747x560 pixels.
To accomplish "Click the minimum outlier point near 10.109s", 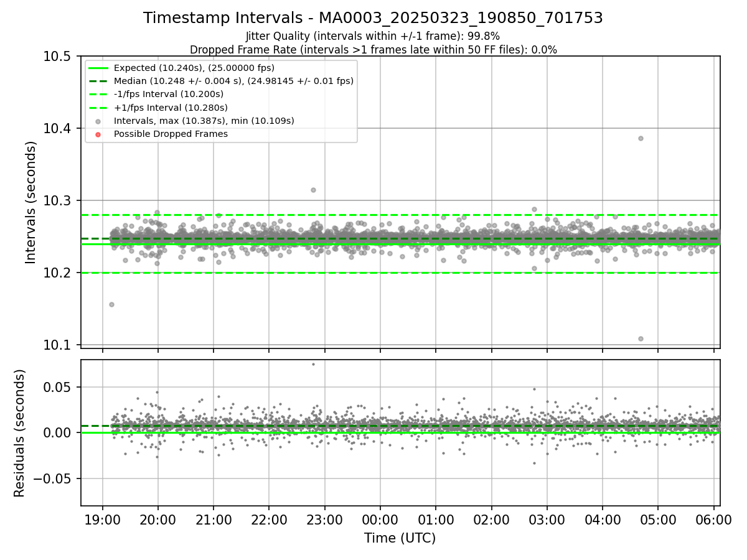I will click(641, 338).
